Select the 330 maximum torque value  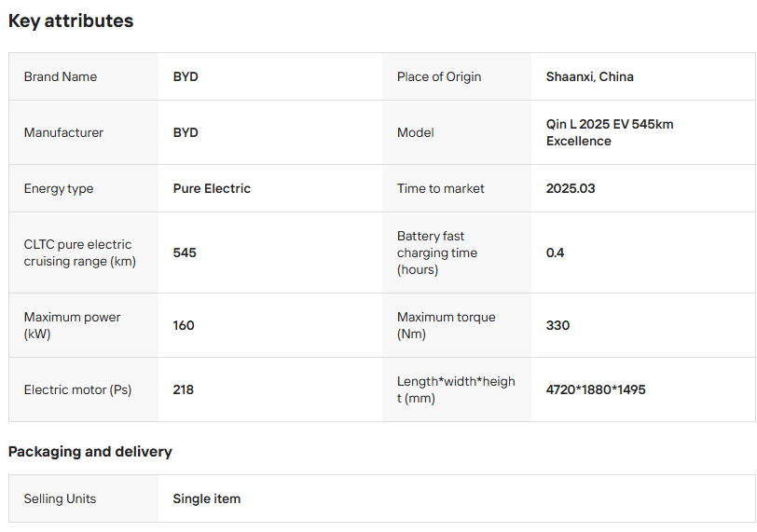(x=557, y=325)
